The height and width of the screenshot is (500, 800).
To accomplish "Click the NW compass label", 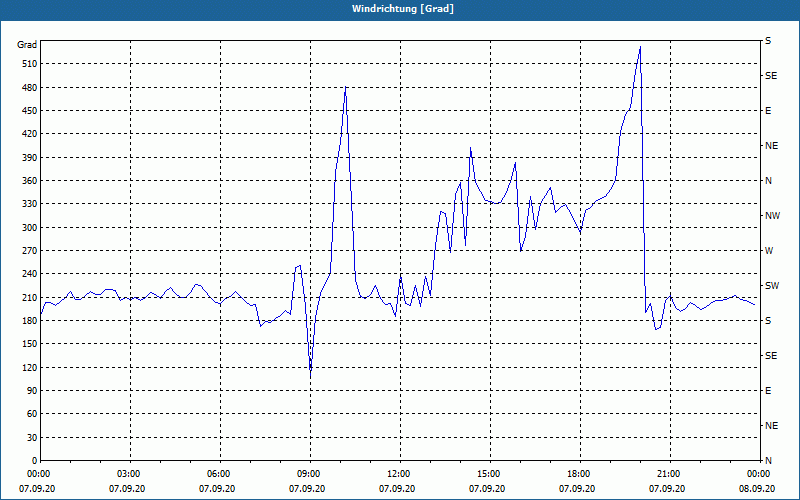I will 772,216.
